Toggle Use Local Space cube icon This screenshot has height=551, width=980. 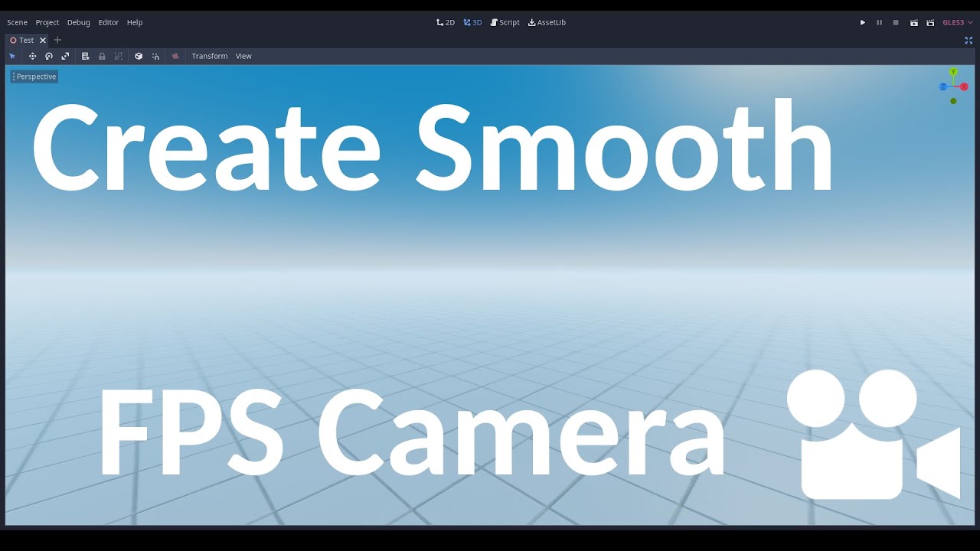[139, 56]
